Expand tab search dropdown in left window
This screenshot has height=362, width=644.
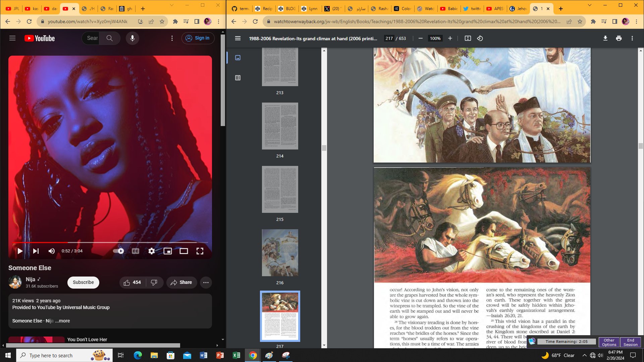pyautogui.click(x=172, y=5)
